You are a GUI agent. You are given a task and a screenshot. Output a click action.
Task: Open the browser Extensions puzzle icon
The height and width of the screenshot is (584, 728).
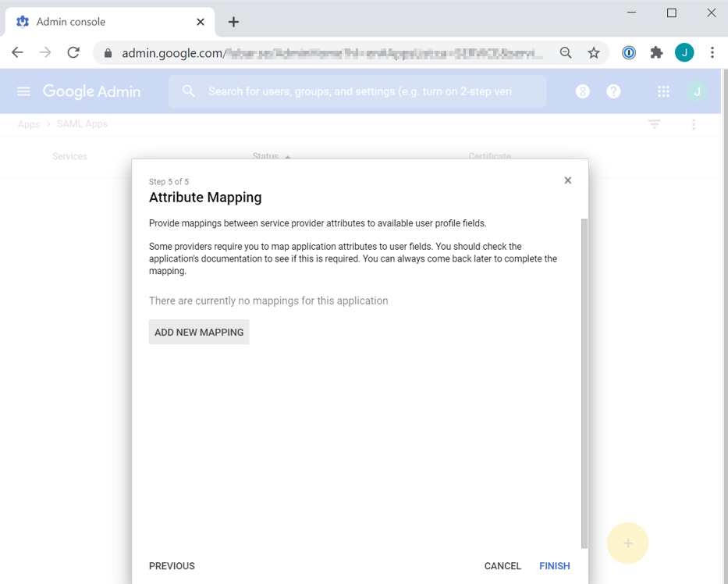[656, 52]
